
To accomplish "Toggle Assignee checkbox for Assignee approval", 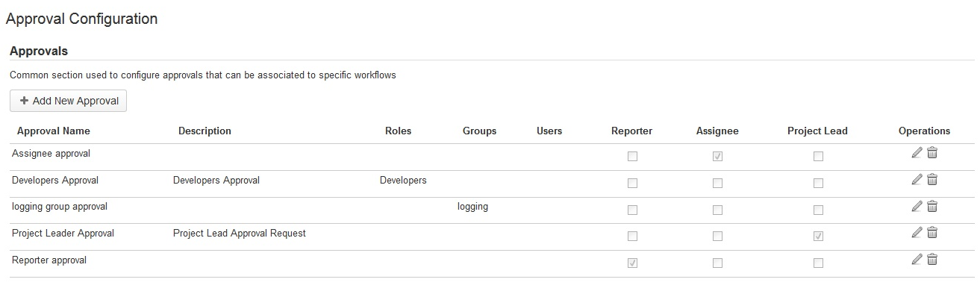I will 717,157.
